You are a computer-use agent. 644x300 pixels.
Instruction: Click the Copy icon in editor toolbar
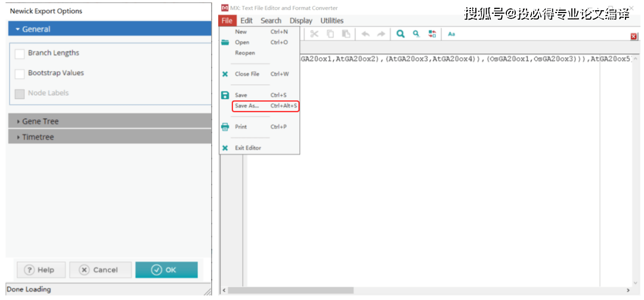coord(330,34)
